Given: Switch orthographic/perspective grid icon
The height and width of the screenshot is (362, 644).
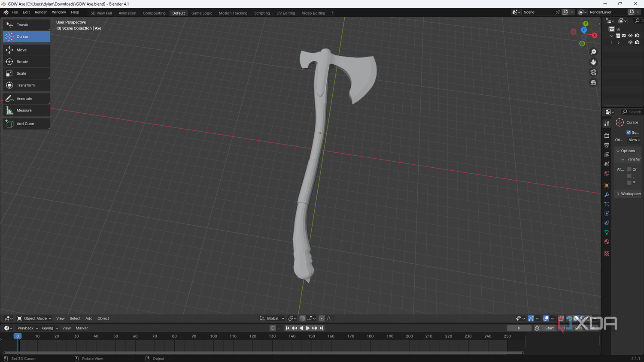Looking at the screenshot, I should click(x=593, y=82).
